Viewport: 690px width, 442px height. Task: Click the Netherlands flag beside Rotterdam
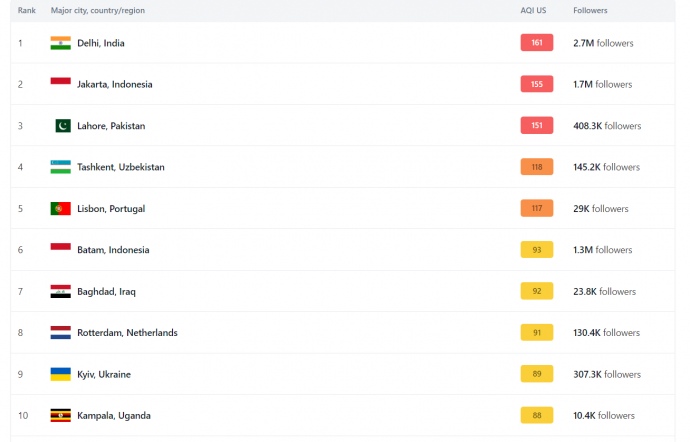60,333
